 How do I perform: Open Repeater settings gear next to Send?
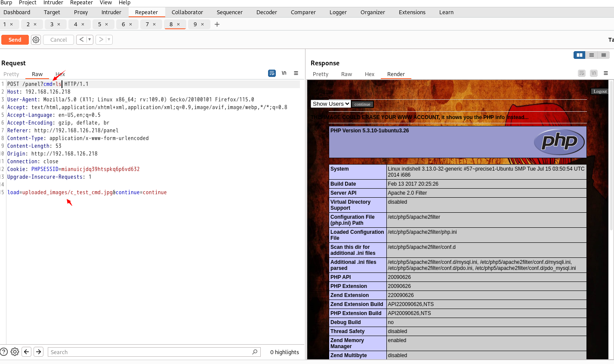point(36,40)
